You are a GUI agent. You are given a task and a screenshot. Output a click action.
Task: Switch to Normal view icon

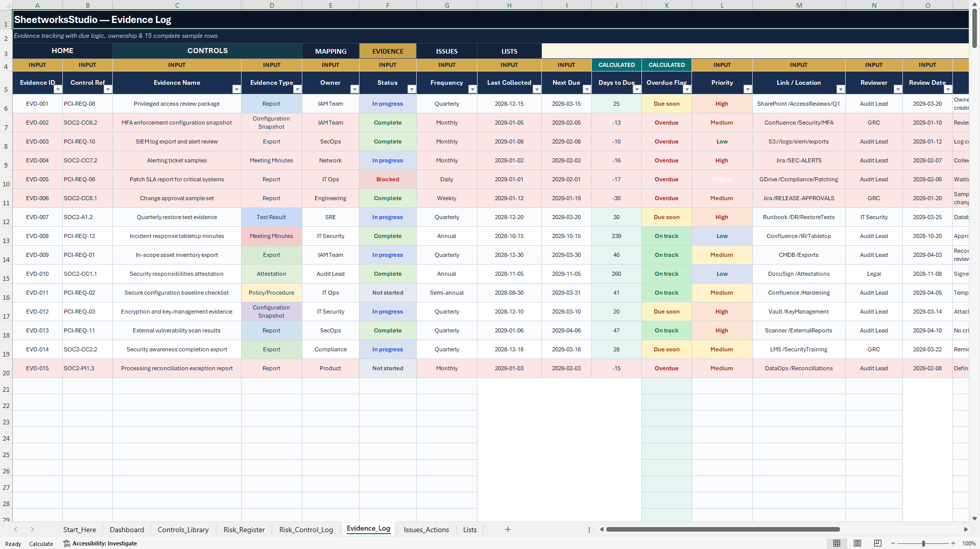(x=836, y=543)
